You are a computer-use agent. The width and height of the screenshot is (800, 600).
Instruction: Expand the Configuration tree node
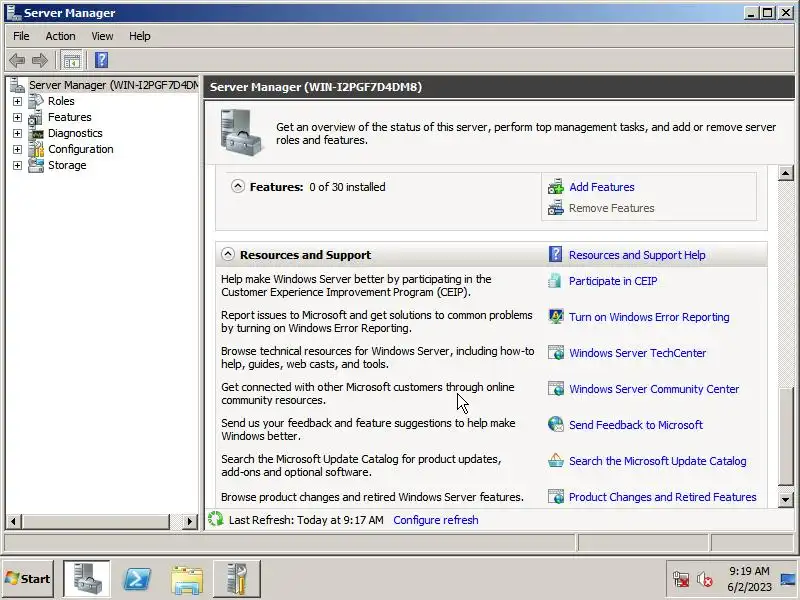(17, 149)
